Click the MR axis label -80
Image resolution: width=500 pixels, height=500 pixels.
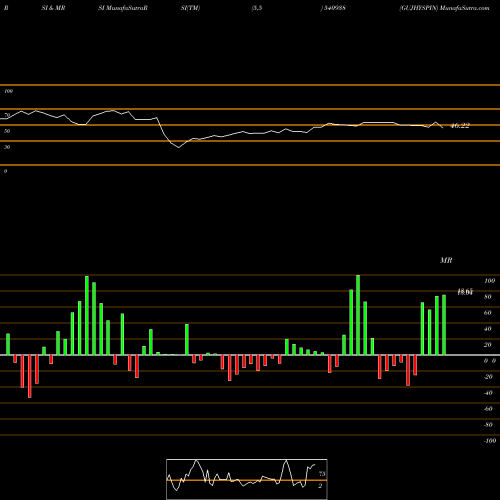tap(488, 425)
